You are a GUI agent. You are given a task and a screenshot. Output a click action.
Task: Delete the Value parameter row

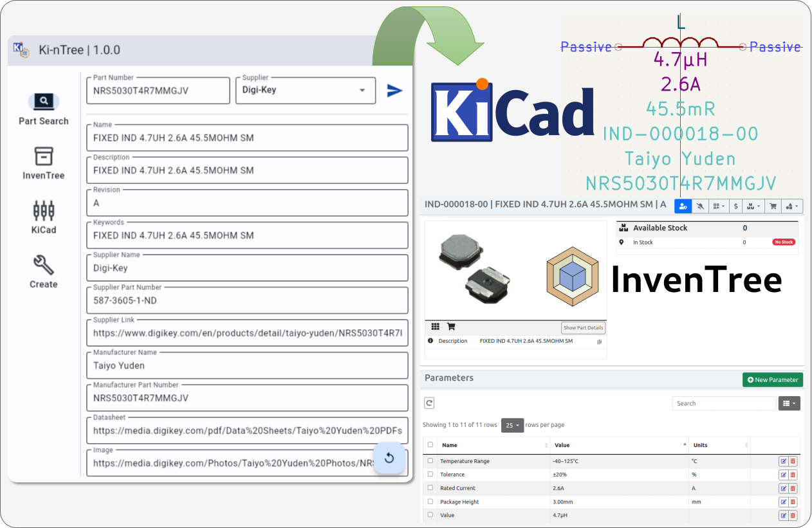pyautogui.click(x=793, y=515)
